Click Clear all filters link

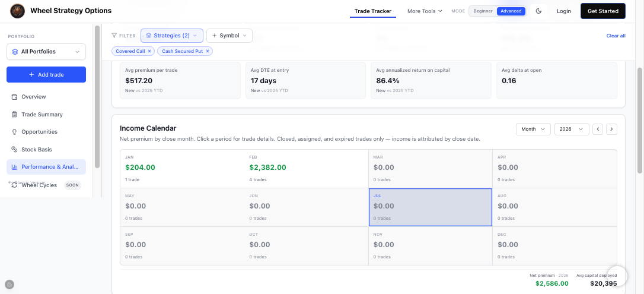point(616,36)
